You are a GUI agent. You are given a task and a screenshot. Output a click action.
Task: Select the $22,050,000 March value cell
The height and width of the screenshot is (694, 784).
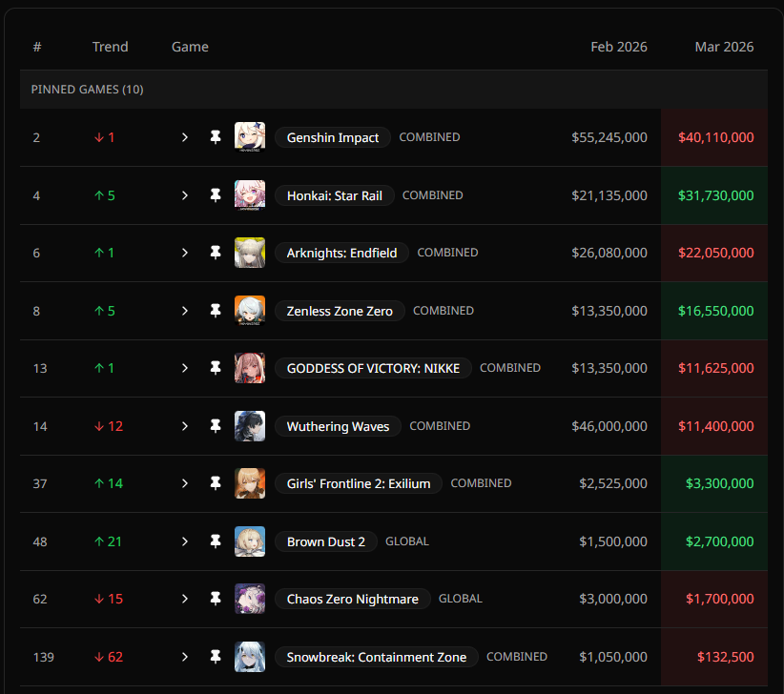(x=716, y=253)
